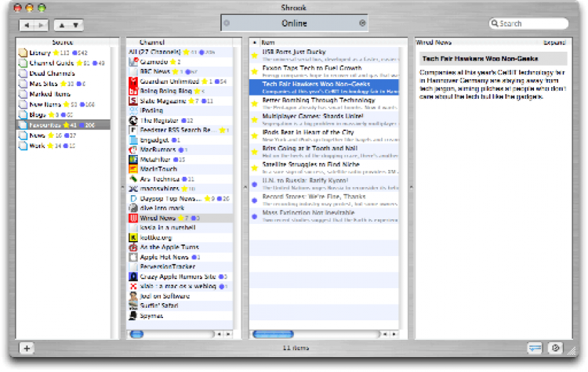
Task: Select the Marked Items source
Action: pos(64,94)
